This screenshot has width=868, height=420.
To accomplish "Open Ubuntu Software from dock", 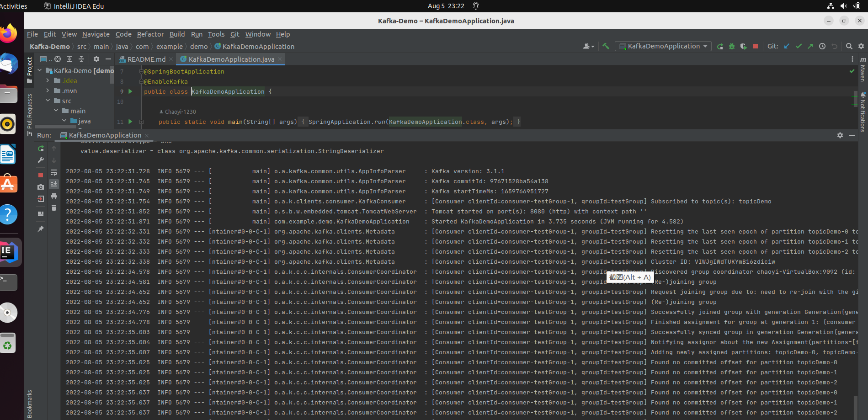I will coord(8,184).
